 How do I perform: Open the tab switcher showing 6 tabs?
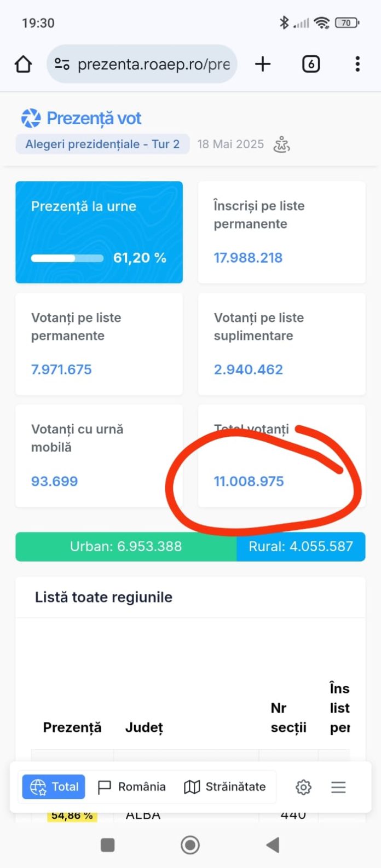pyautogui.click(x=311, y=65)
